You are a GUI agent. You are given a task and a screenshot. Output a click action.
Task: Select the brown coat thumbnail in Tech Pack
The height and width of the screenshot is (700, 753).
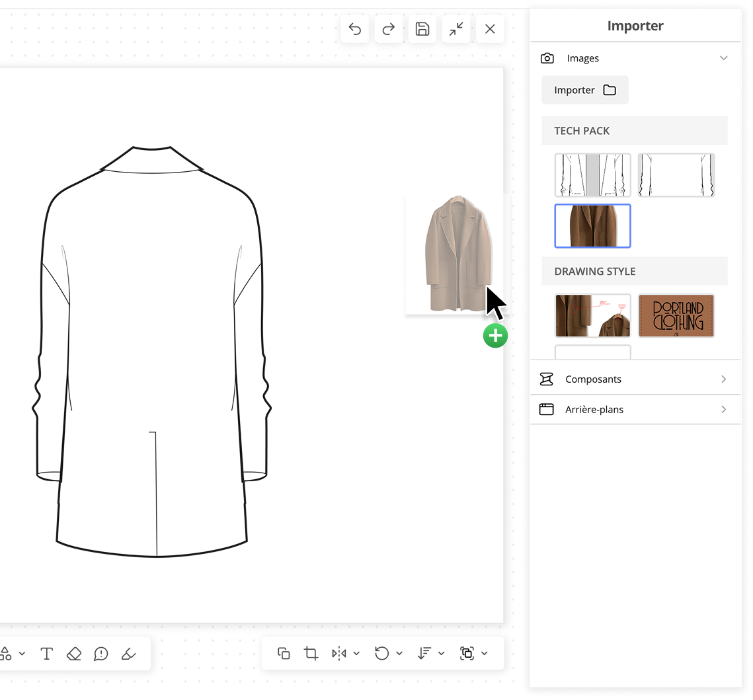click(592, 226)
